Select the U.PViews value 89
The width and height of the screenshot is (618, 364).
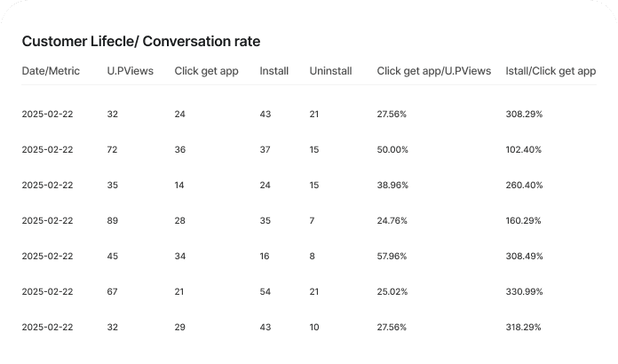[x=112, y=221]
